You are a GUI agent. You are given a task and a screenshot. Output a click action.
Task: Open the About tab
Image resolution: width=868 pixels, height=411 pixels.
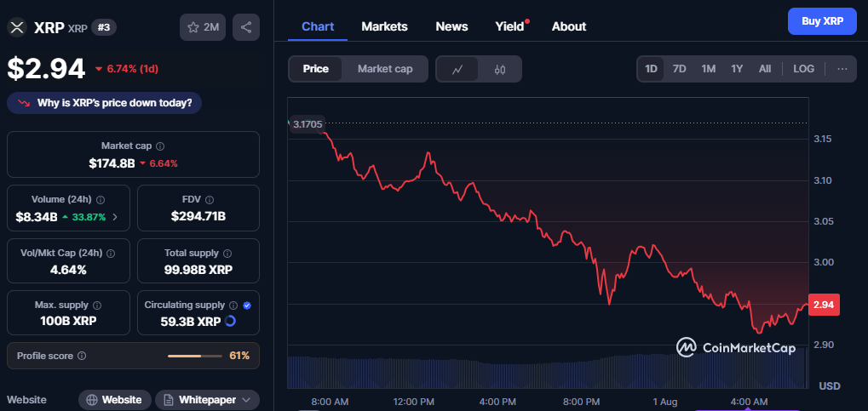point(568,26)
